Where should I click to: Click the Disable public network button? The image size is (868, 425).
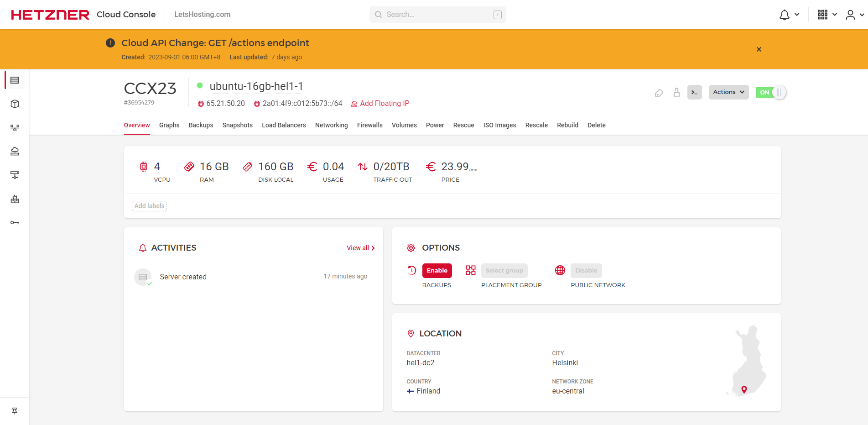(x=586, y=271)
